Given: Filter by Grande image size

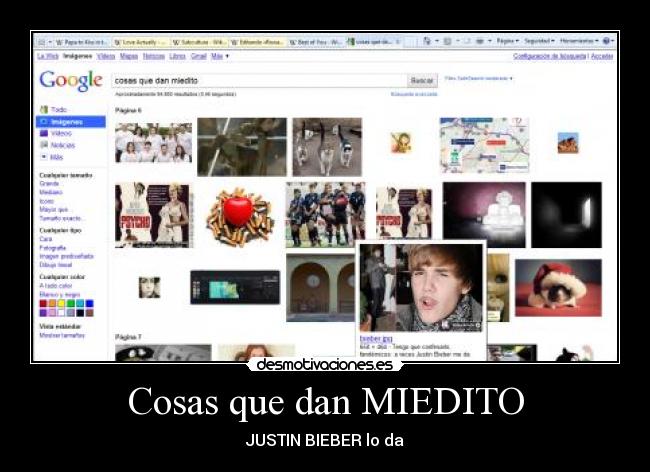Looking at the screenshot, I should pyautogui.click(x=49, y=184).
